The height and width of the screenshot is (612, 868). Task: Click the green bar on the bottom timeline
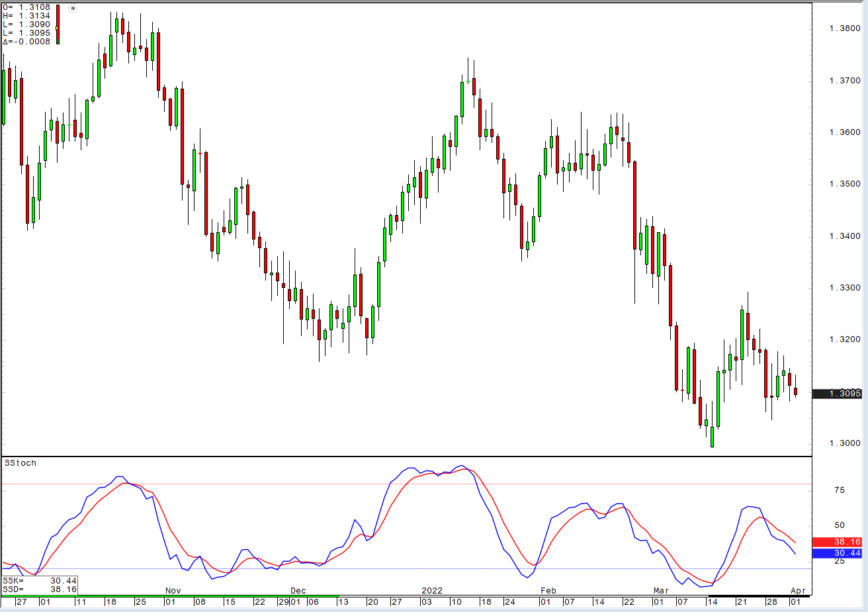click(x=172, y=596)
